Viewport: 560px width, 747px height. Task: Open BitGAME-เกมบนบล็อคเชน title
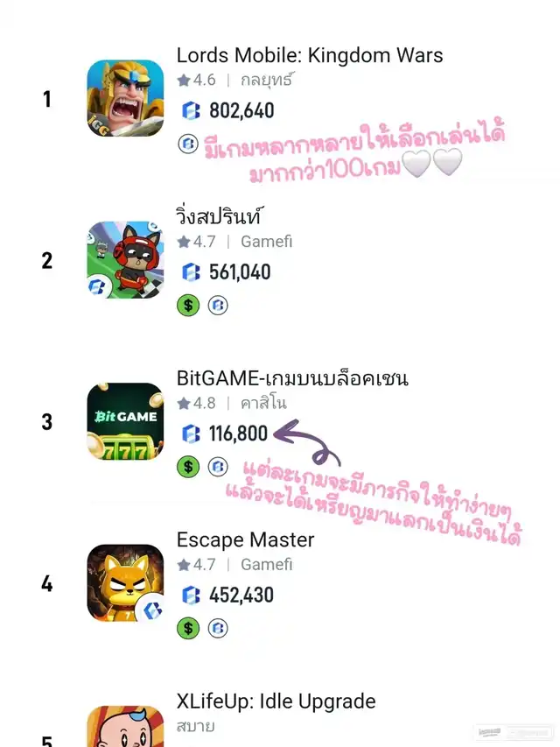coord(292,378)
